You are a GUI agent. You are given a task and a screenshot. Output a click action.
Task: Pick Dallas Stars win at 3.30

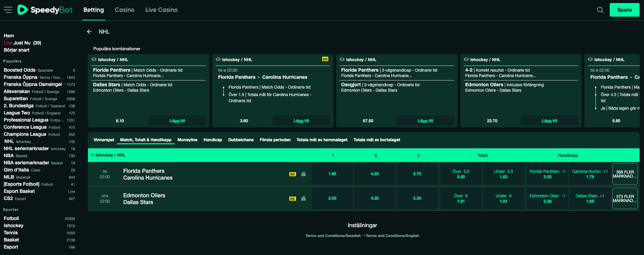pyautogui.click(x=417, y=198)
